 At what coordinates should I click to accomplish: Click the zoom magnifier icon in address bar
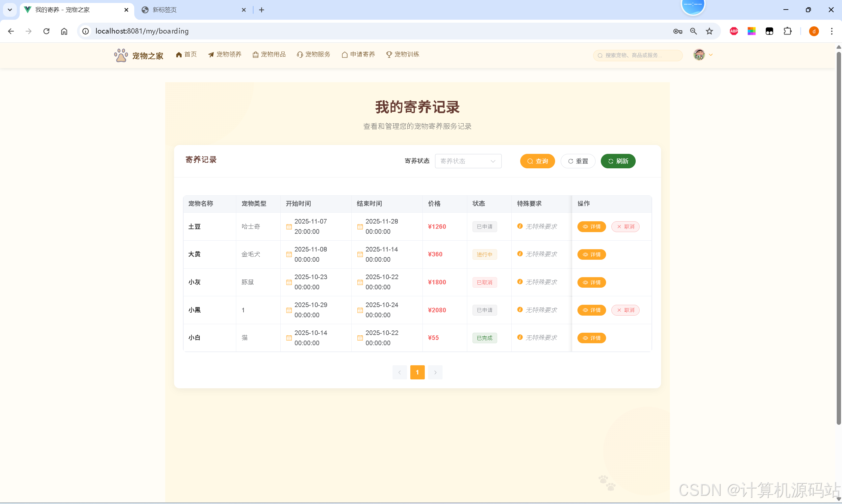click(694, 31)
